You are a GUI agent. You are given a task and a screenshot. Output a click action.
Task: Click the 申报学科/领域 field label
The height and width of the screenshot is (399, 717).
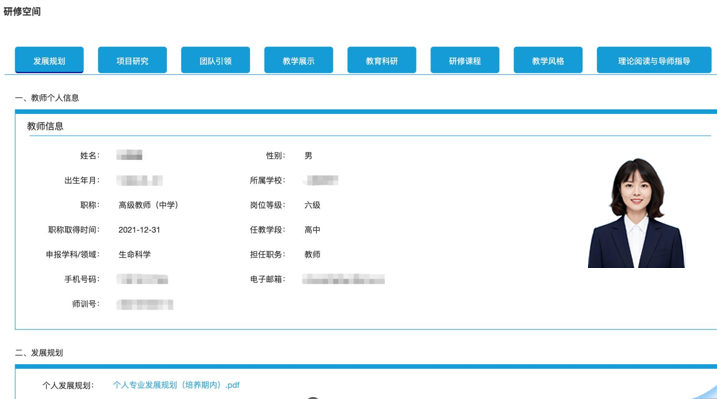tap(73, 255)
